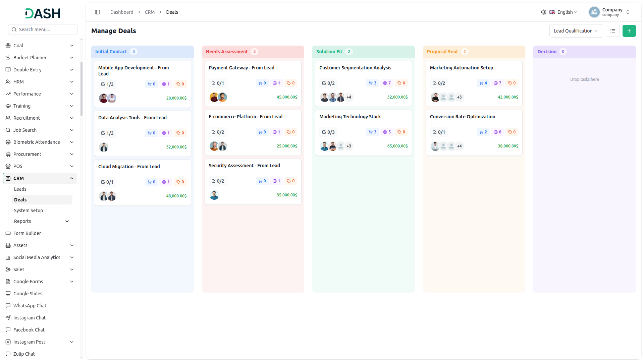Screen dimensions: 644x362
Task: Collapse the CRM menu chevron
Action: [x=71, y=178]
